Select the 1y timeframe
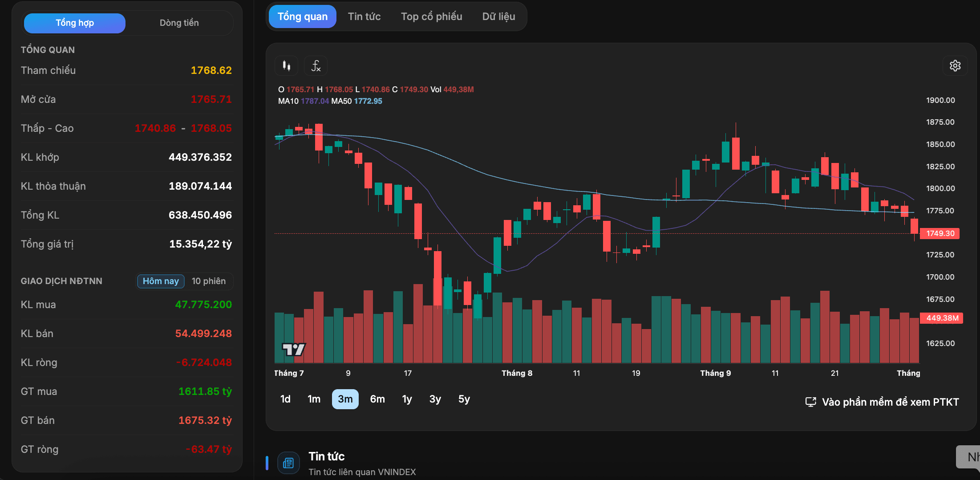Image resolution: width=980 pixels, height=480 pixels. [x=407, y=399]
